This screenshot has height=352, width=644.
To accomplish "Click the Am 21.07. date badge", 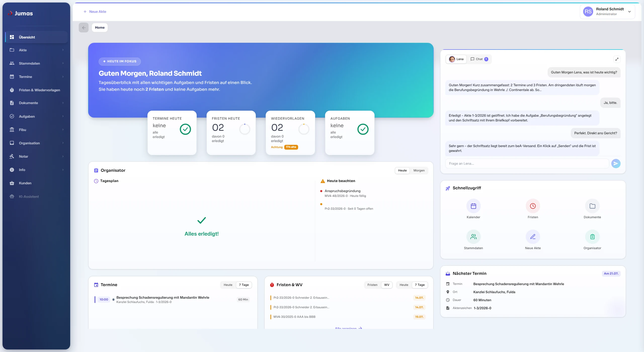I will pos(611,274).
